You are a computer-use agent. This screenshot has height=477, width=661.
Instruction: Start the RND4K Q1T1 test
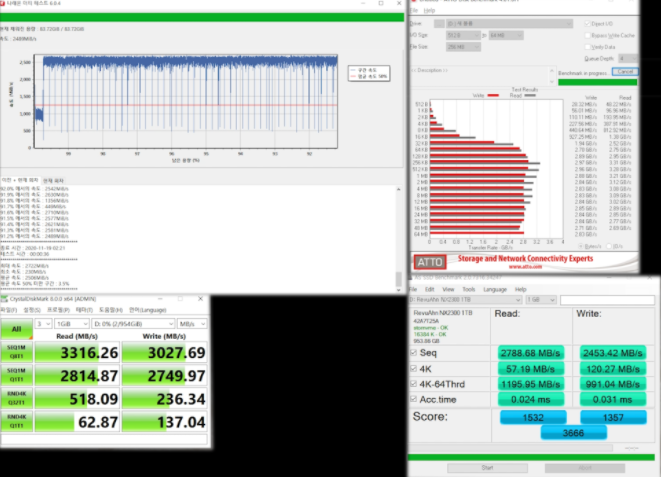[16, 421]
